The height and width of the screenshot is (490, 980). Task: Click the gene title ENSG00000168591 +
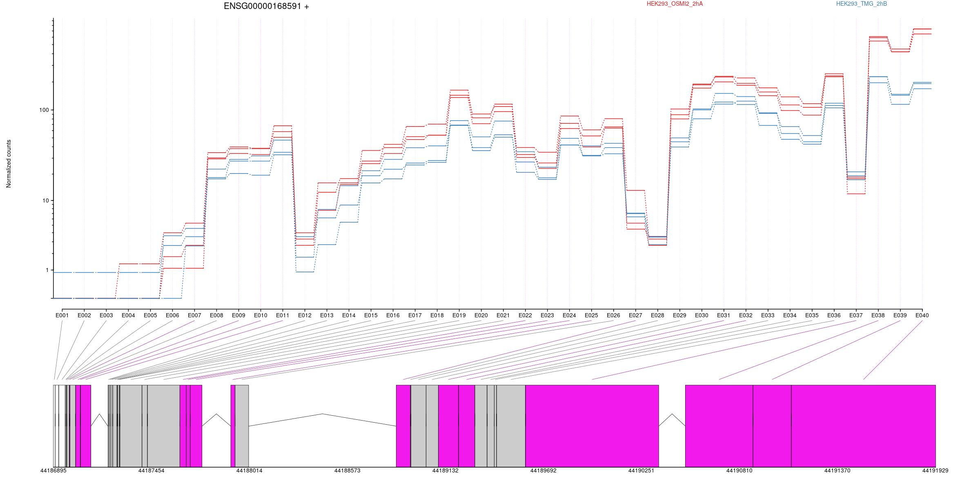click(266, 6)
